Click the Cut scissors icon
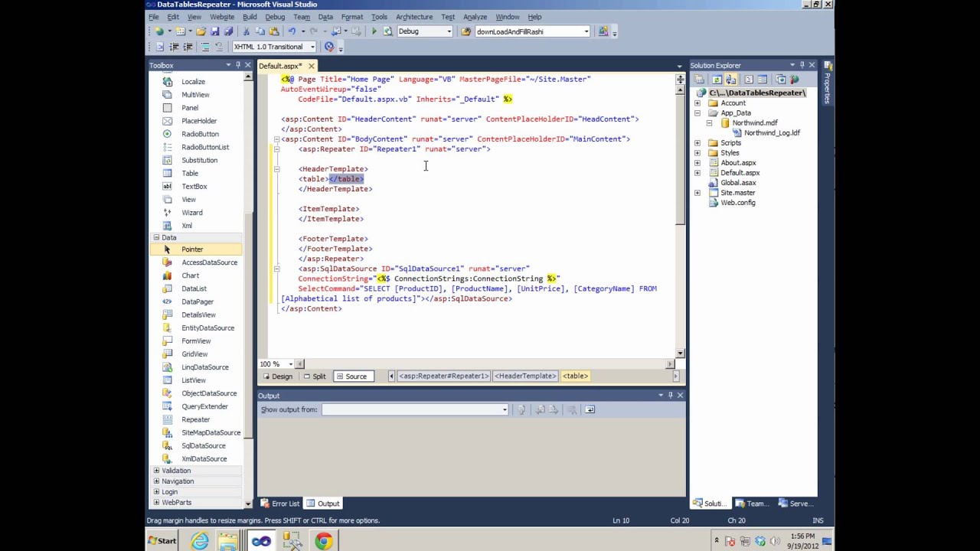 [x=246, y=31]
